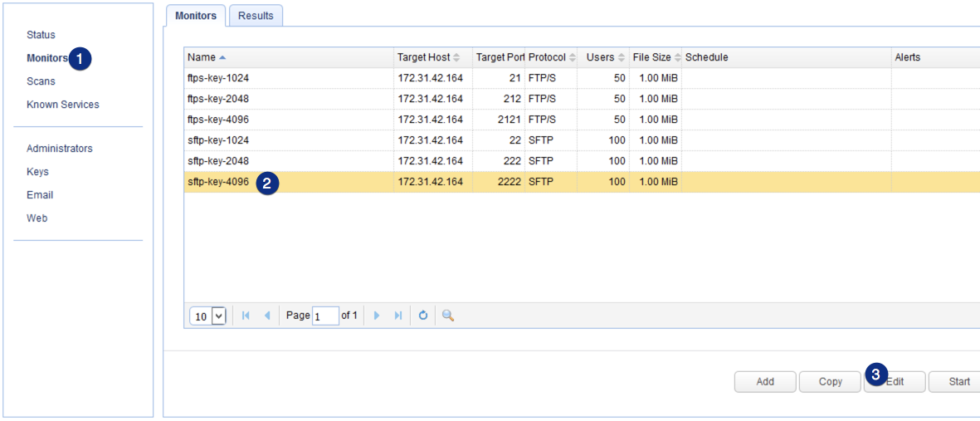Switch to the Results tab
The image size is (980, 421).
click(x=256, y=16)
